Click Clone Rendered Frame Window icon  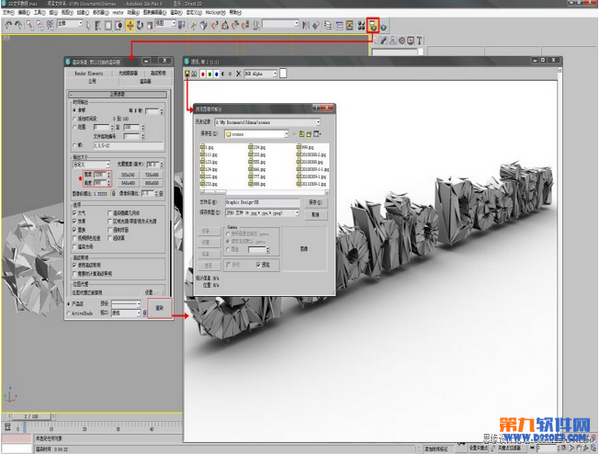[194, 73]
